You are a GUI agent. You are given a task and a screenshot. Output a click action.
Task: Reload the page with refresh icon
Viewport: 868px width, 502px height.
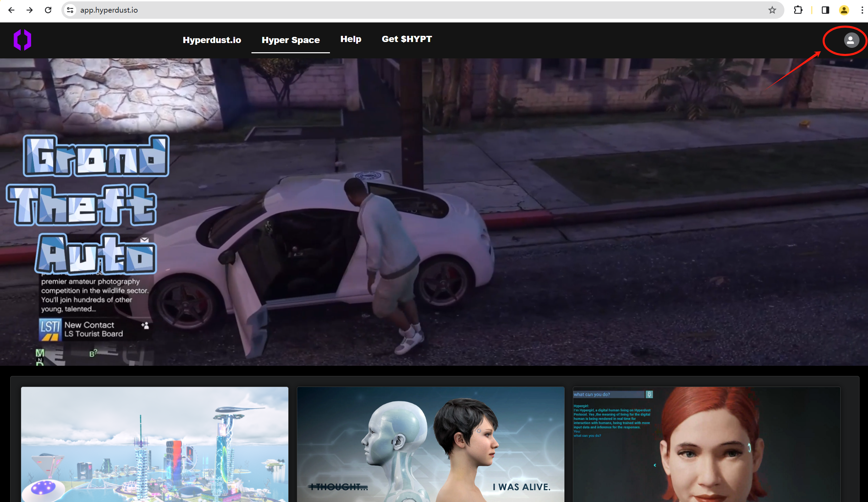[x=48, y=10]
